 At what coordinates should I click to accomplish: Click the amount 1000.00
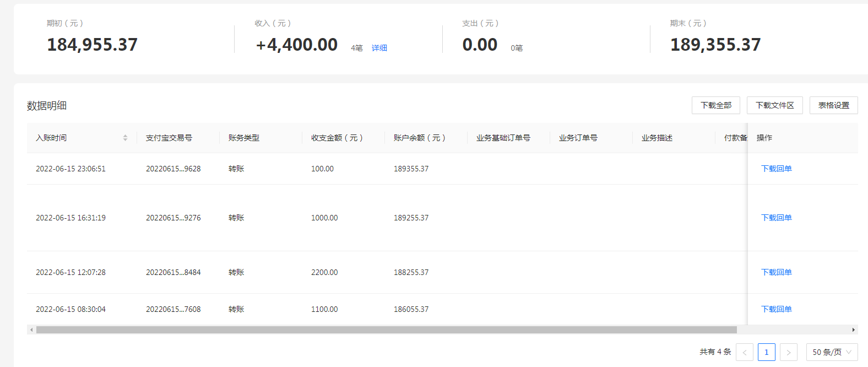(324, 218)
